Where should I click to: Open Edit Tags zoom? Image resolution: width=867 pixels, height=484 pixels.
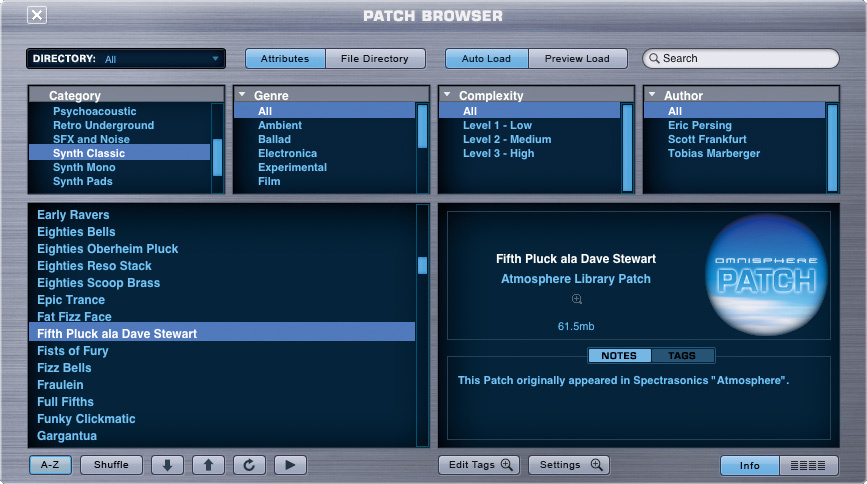(479, 465)
